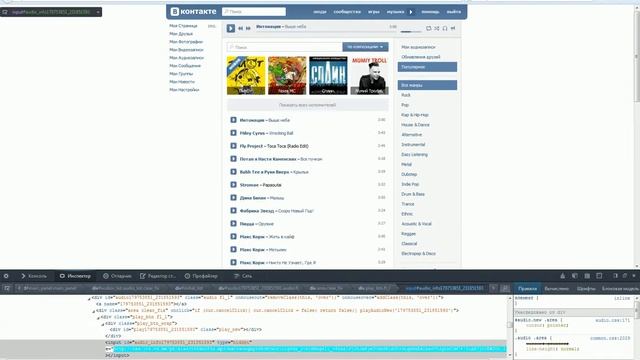Open Моя Страница in the left menu
This screenshot has width=640, height=360.
pyautogui.click(x=183, y=26)
